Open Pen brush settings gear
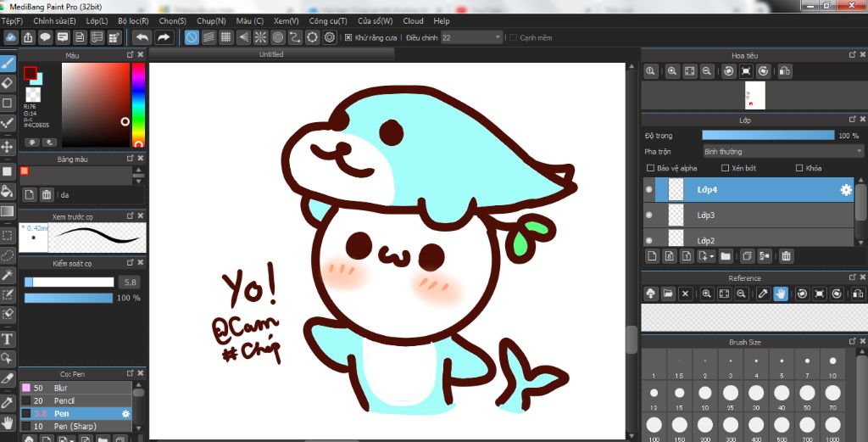Screen dimensions: 868x442 click(x=125, y=413)
